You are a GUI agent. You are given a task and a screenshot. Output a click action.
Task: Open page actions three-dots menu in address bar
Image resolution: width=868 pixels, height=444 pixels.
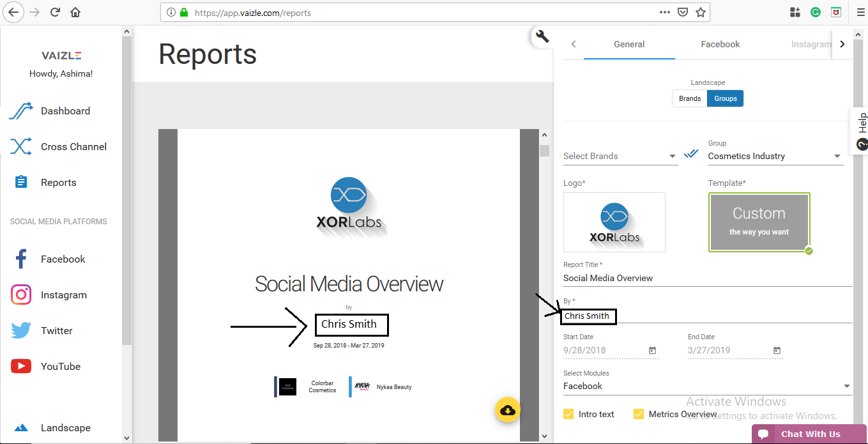click(664, 12)
